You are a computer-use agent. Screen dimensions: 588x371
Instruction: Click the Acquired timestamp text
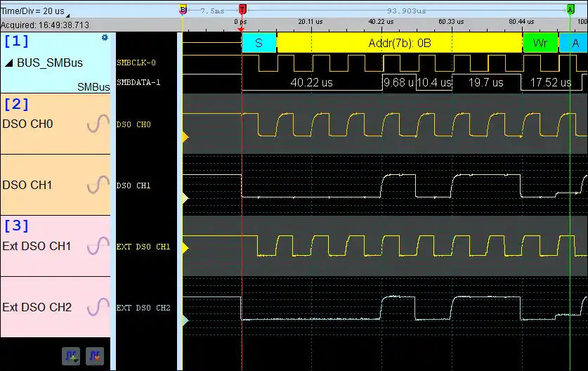45,25
